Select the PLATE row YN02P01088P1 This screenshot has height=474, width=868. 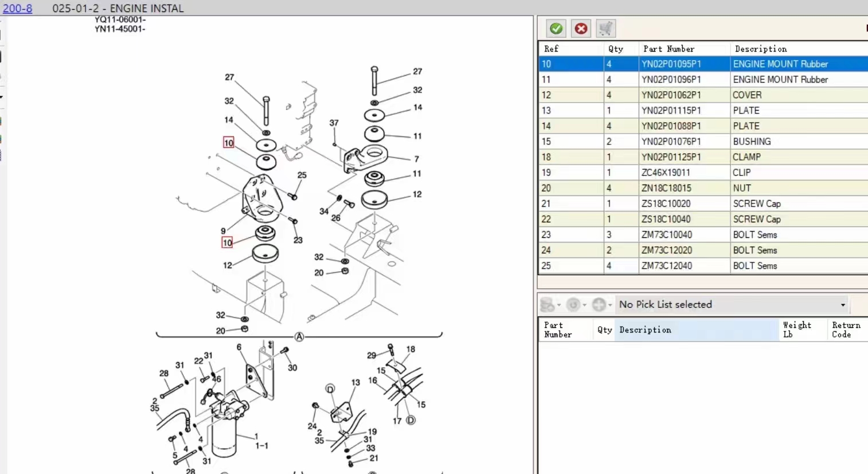click(x=703, y=126)
